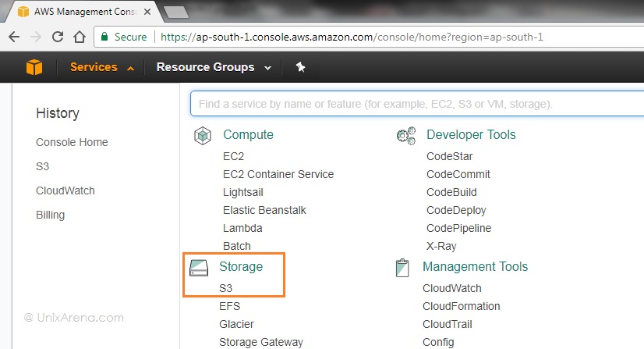Open the CloudTrail service
Viewport: 644px width, 349px height.
pyautogui.click(x=448, y=324)
